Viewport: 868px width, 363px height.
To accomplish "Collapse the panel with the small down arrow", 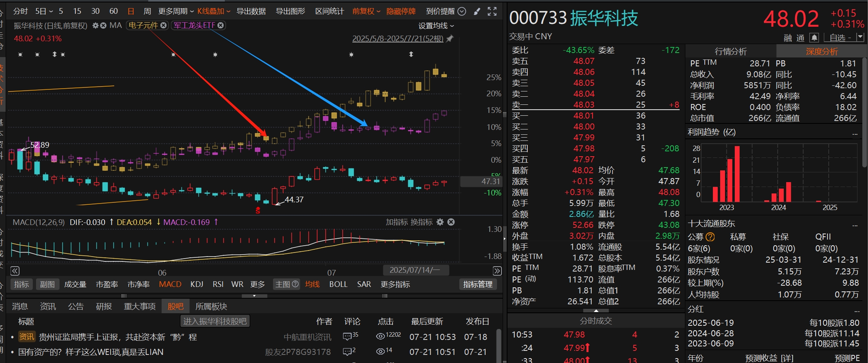I will point(254,296).
